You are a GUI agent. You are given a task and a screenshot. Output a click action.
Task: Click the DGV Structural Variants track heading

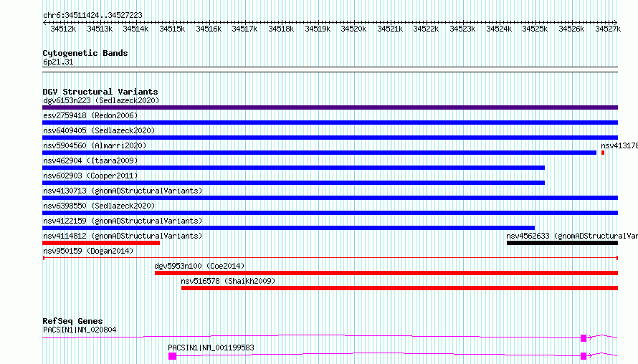[x=100, y=92]
